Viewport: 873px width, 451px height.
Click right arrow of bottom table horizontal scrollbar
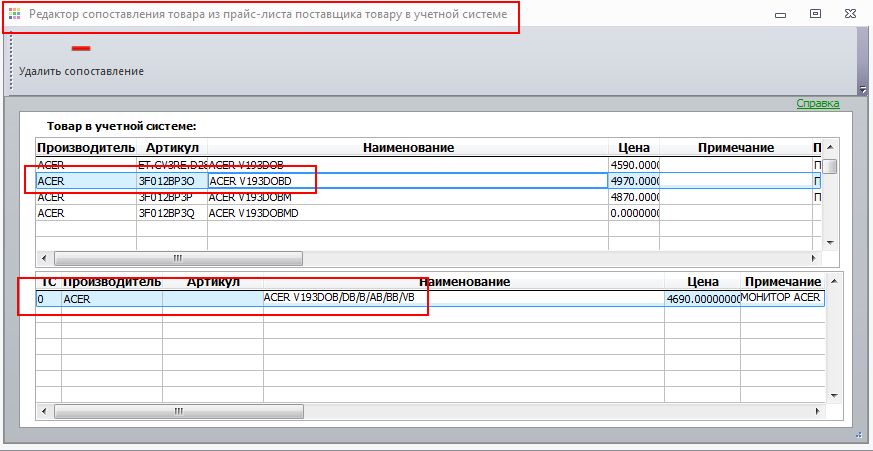pos(818,411)
